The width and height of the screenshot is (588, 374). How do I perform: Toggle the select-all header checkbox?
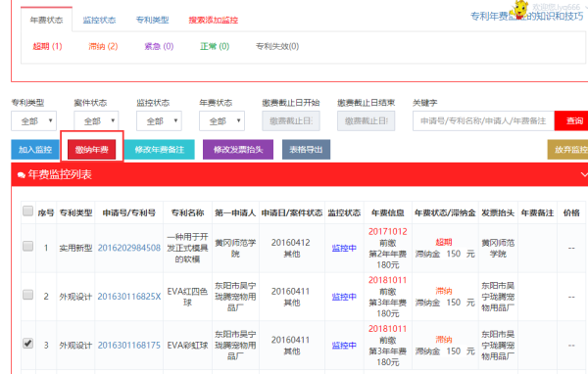coord(27,210)
